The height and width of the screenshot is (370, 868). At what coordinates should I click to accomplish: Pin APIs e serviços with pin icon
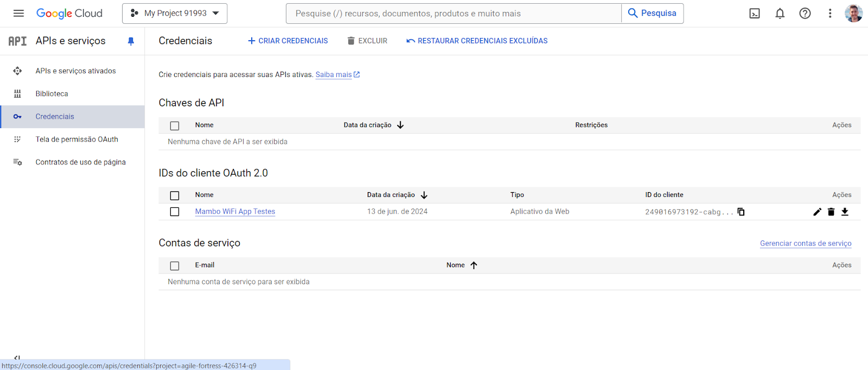tap(131, 41)
